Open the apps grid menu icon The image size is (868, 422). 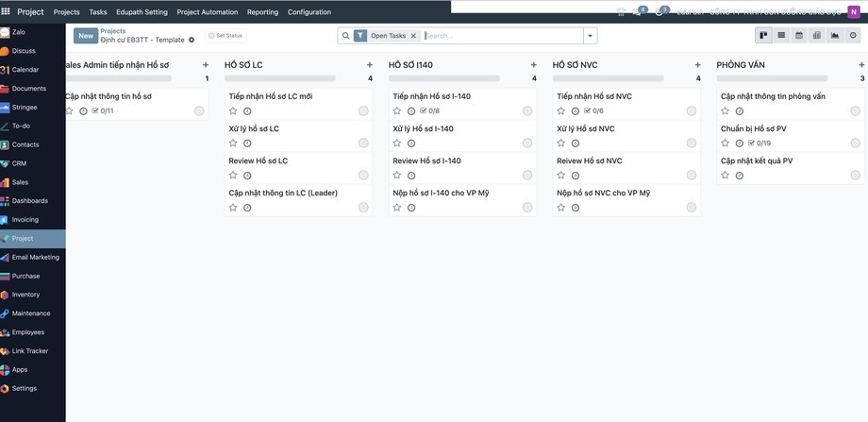tap(6, 11)
